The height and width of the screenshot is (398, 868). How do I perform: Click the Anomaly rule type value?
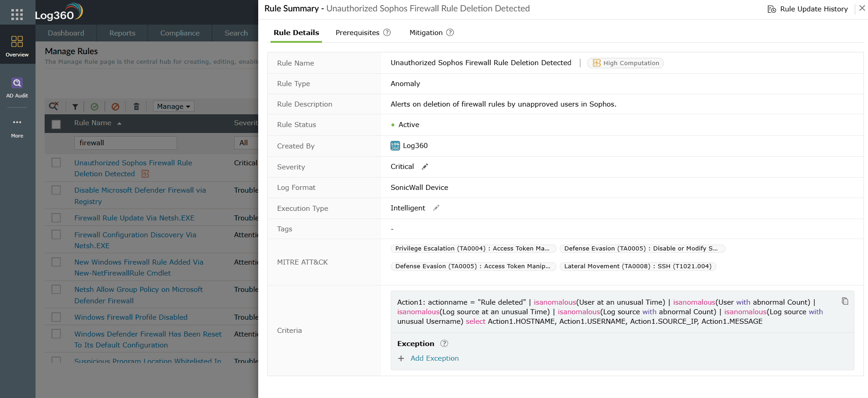(x=405, y=83)
